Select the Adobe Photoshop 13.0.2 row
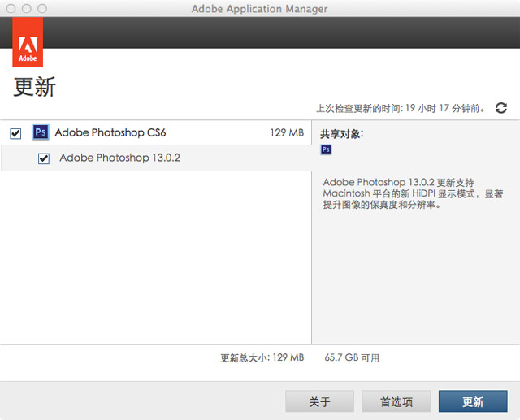 156,158
